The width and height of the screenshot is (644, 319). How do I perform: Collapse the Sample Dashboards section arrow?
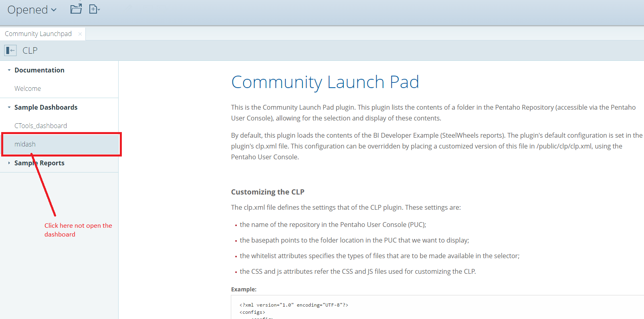9,107
